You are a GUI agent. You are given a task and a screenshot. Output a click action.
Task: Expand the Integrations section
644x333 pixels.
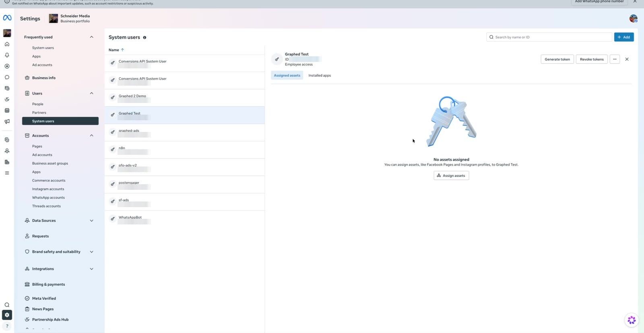tap(91, 269)
